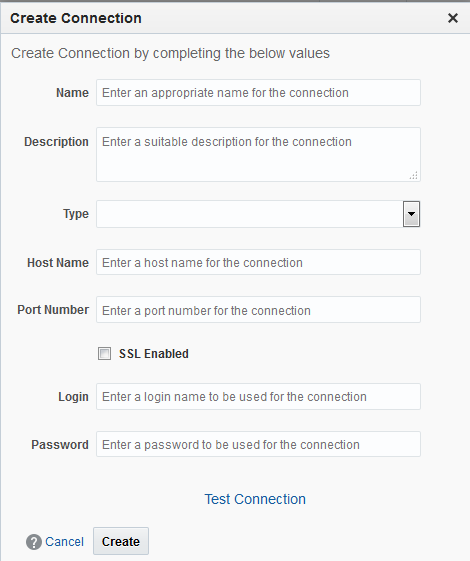Click the Cancel link
The height and width of the screenshot is (561, 470).
coord(64,542)
